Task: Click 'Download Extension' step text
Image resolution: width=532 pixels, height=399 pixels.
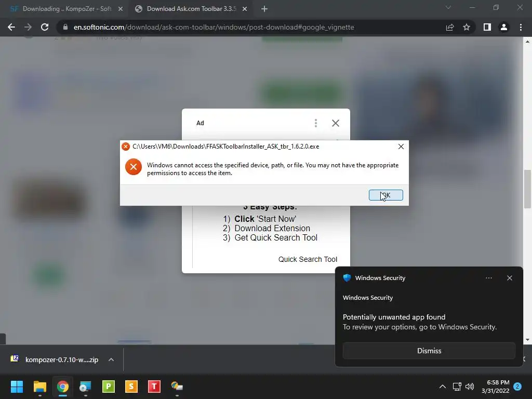Action: coord(272,229)
